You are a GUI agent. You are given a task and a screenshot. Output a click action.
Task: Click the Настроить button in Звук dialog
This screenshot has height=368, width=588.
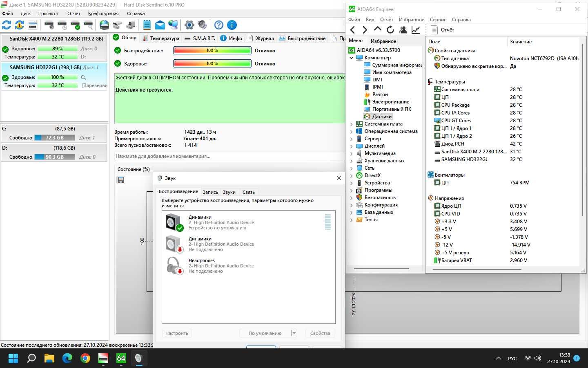tap(177, 333)
